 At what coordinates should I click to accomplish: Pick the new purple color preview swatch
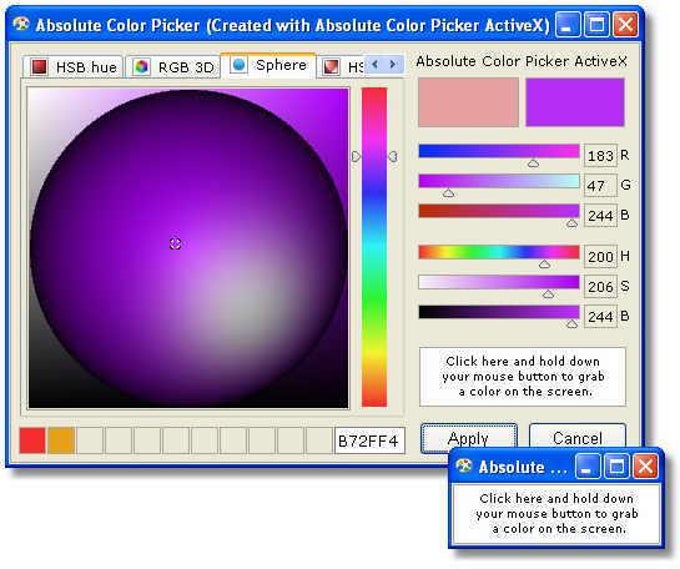click(x=575, y=102)
